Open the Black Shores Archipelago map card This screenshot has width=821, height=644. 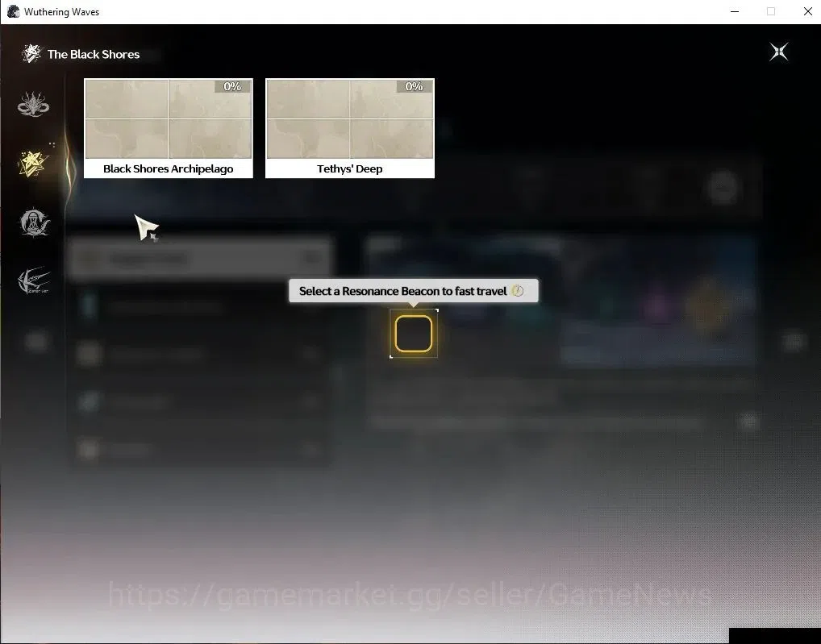point(168,128)
